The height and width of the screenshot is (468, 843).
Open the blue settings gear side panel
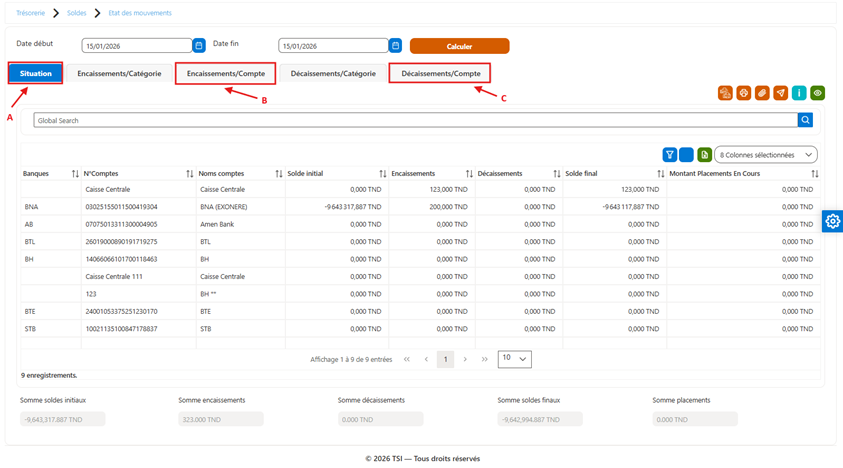tap(832, 221)
